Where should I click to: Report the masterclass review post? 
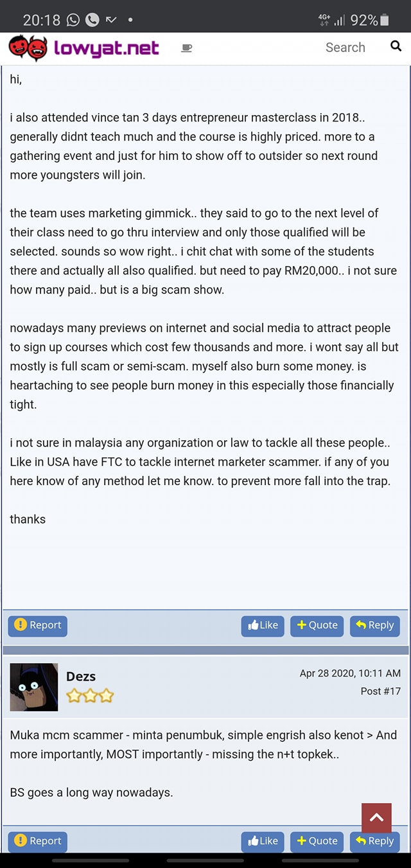tap(38, 625)
